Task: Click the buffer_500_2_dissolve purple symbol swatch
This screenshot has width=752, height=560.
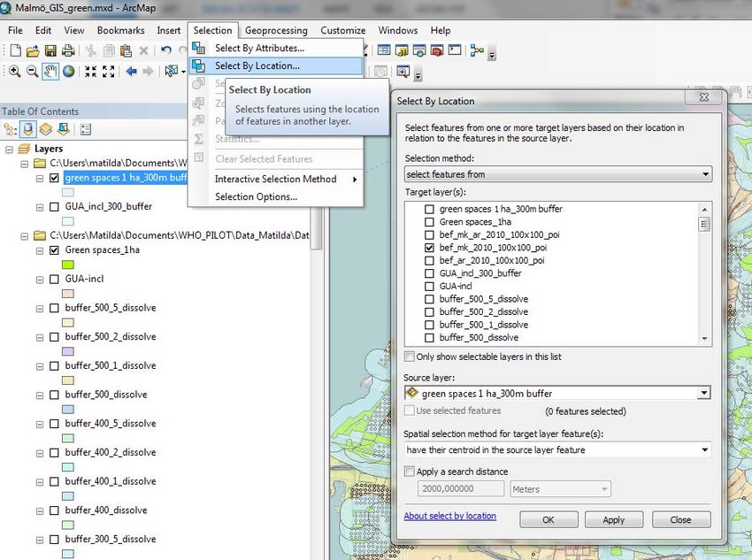Action: click(68, 351)
